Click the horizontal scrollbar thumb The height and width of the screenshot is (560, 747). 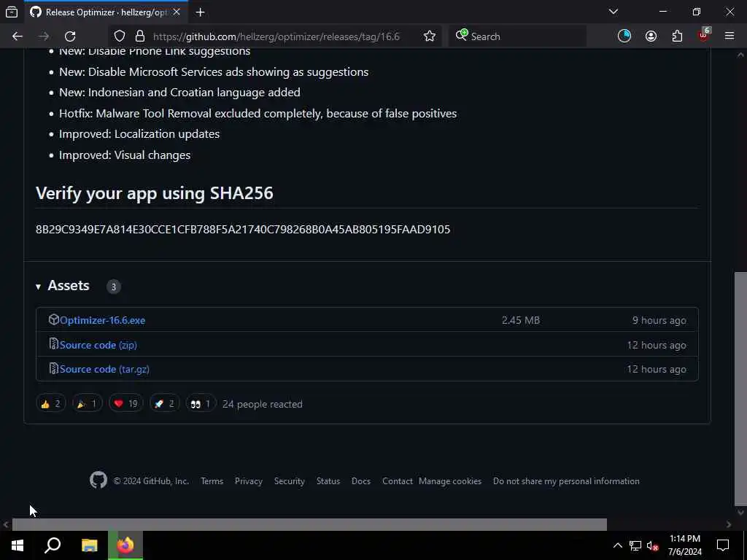click(x=309, y=524)
